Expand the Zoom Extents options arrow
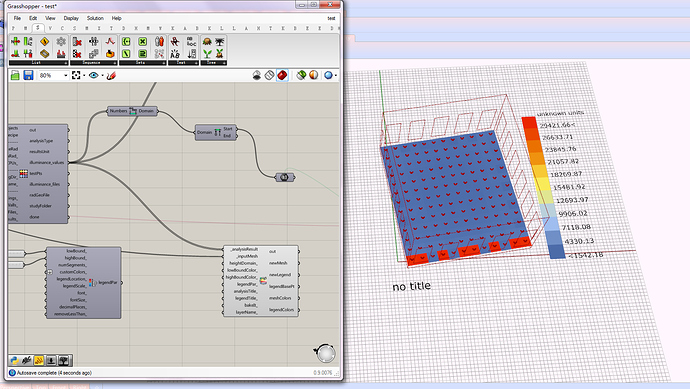 pyautogui.click(x=84, y=76)
